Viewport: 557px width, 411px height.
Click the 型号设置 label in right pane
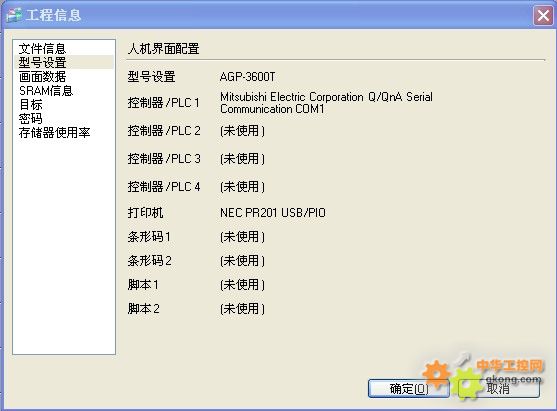click(x=151, y=76)
